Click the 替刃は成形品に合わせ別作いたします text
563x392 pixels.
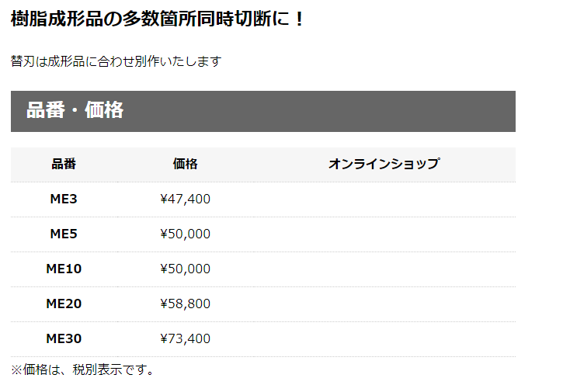click(x=116, y=61)
